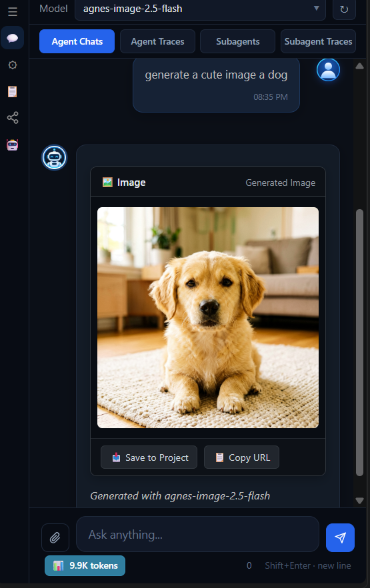Click the generated dog image thumbnail
Image resolution: width=370 pixels, height=588 pixels.
[x=208, y=318]
